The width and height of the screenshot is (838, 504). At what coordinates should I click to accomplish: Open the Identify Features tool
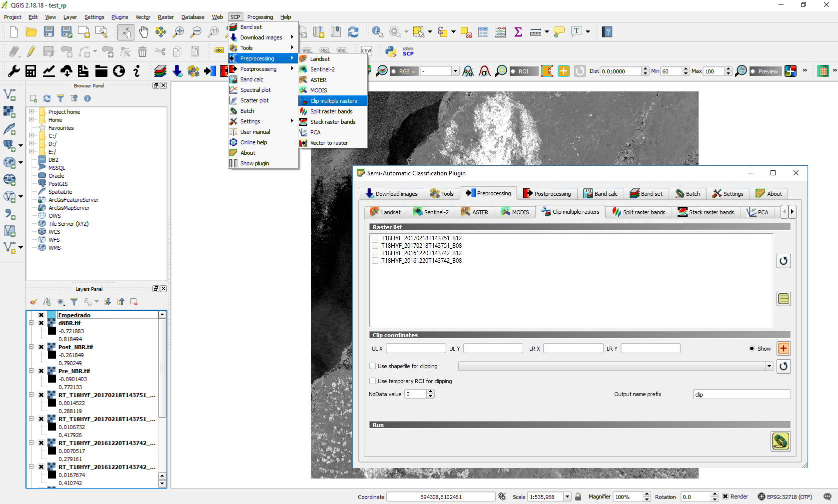point(377,32)
